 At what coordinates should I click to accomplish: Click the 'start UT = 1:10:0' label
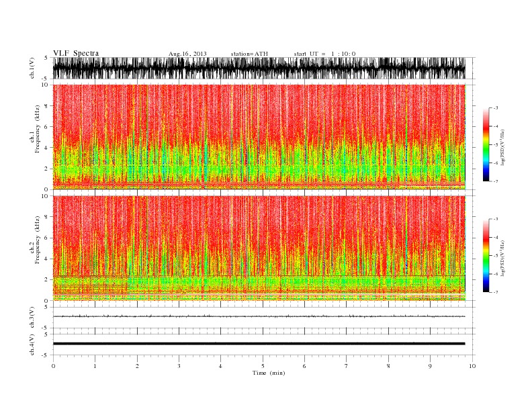click(324, 54)
